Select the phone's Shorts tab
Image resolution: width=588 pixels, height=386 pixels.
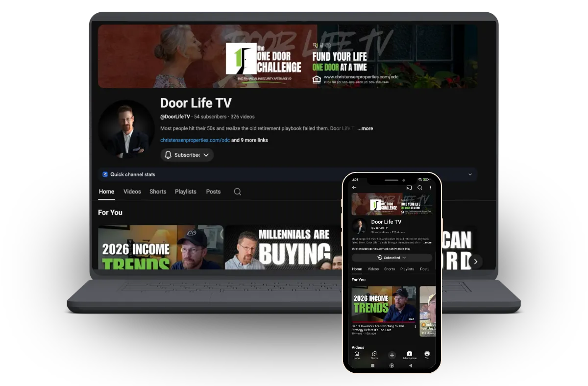click(390, 269)
